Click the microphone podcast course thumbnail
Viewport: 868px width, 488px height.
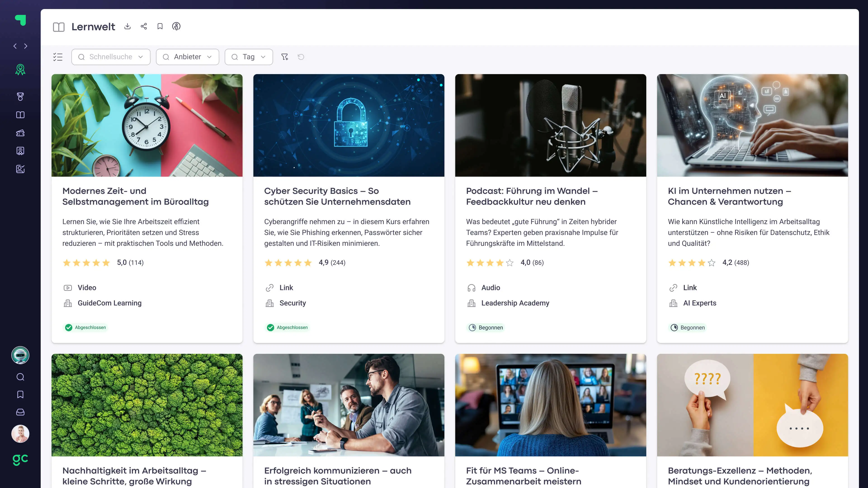click(x=550, y=125)
